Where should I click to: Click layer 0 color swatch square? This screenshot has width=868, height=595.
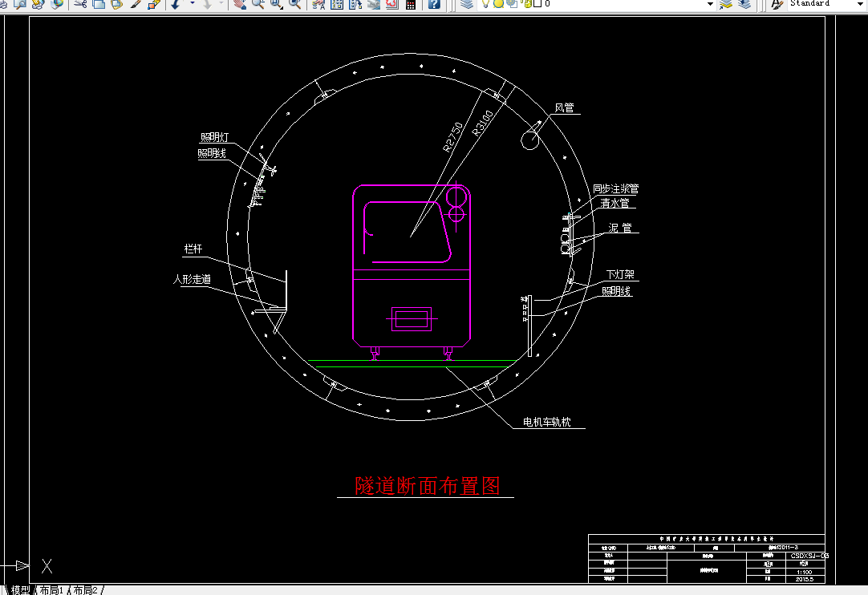pos(537,4)
